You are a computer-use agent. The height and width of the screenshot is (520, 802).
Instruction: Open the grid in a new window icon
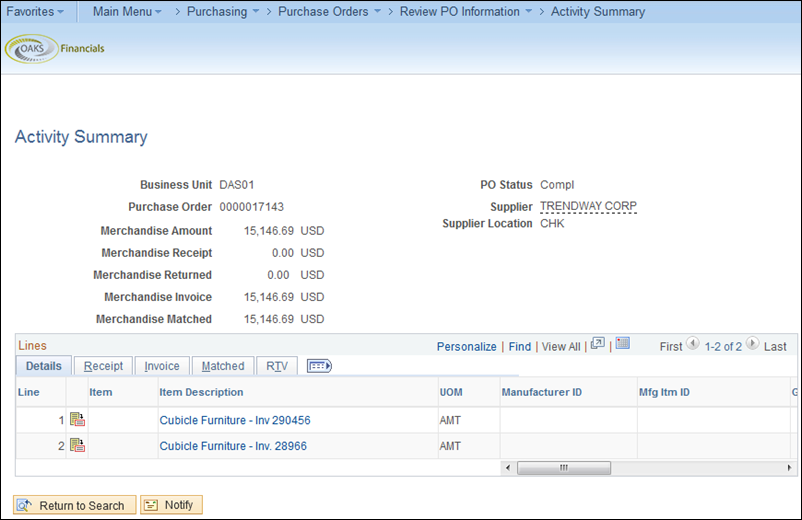[x=598, y=344]
